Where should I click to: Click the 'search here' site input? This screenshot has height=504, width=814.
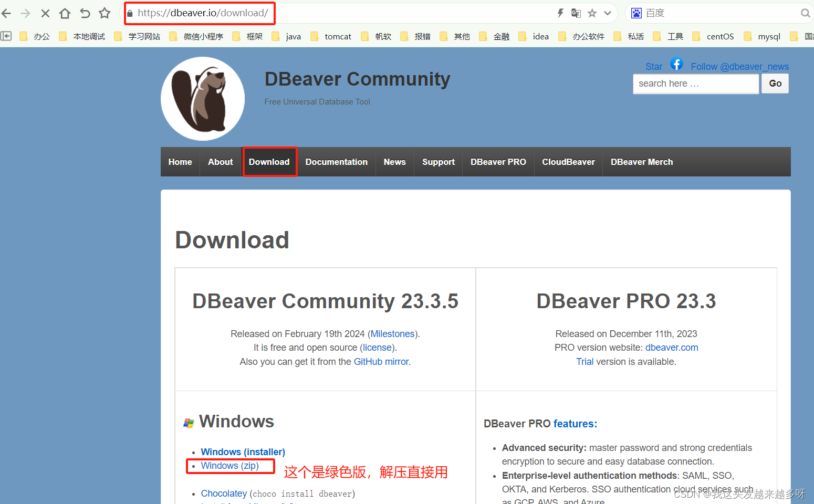pos(696,83)
